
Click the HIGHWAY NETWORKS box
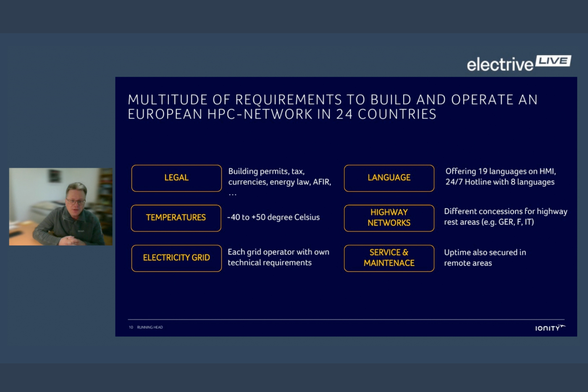389,218
